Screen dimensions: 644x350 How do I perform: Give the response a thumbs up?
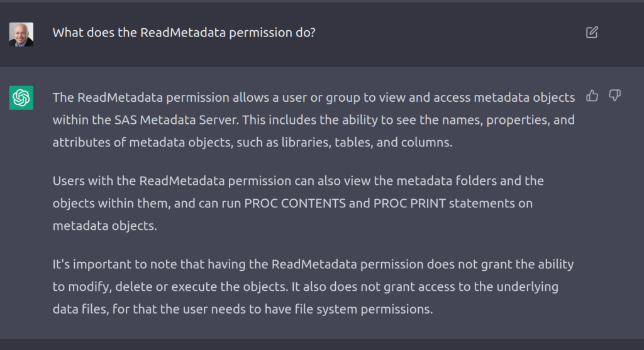(x=592, y=96)
